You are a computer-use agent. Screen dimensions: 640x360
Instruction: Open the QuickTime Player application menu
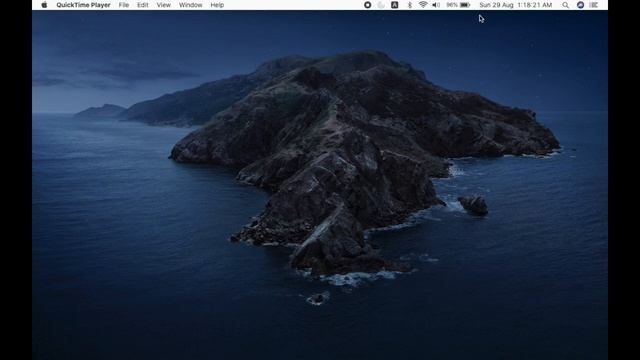pyautogui.click(x=83, y=5)
